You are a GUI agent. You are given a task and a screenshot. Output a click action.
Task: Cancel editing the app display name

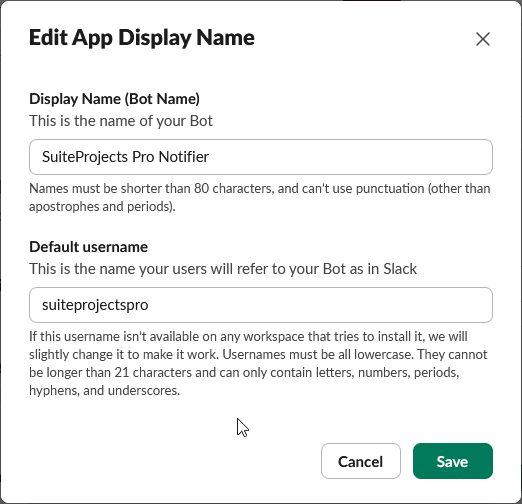(x=361, y=461)
